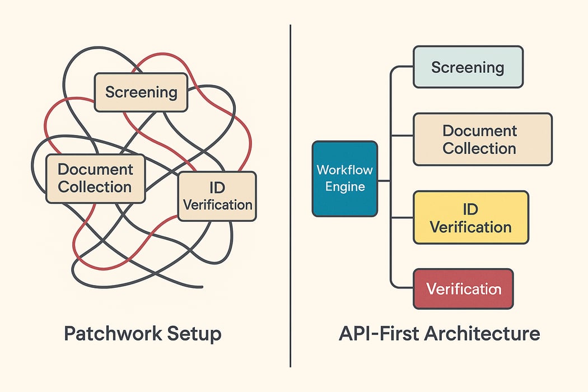
Task: Click the 'API-First Architecture' caption
Action: click(439, 333)
